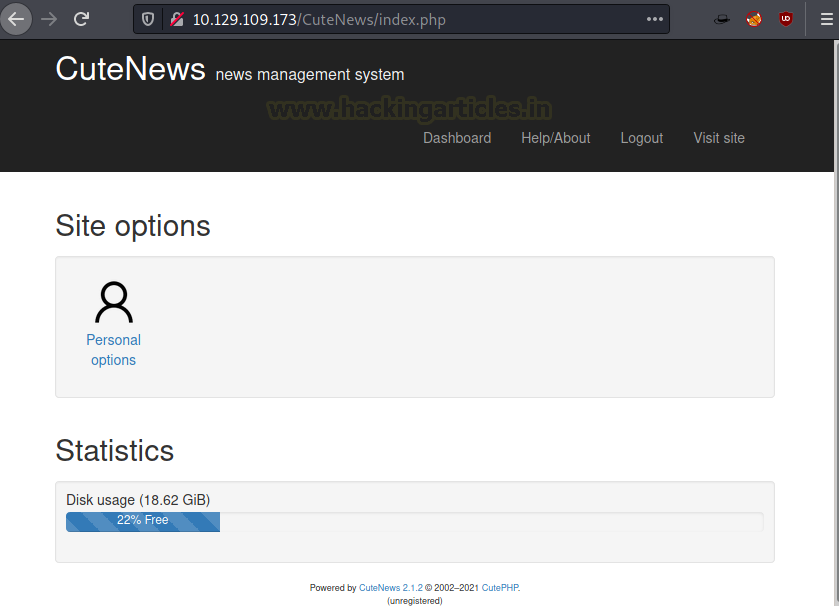
Task: Open the Personal options link
Action: [113, 350]
